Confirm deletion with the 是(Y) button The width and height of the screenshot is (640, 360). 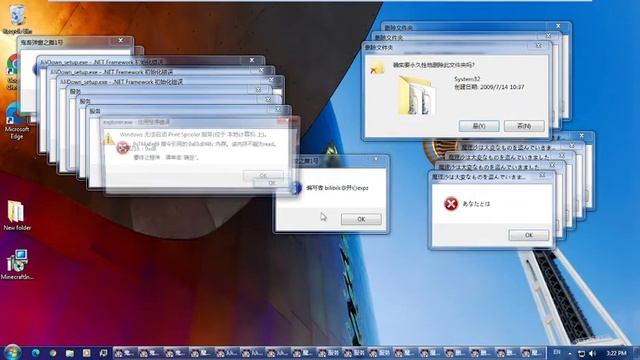point(479,126)
